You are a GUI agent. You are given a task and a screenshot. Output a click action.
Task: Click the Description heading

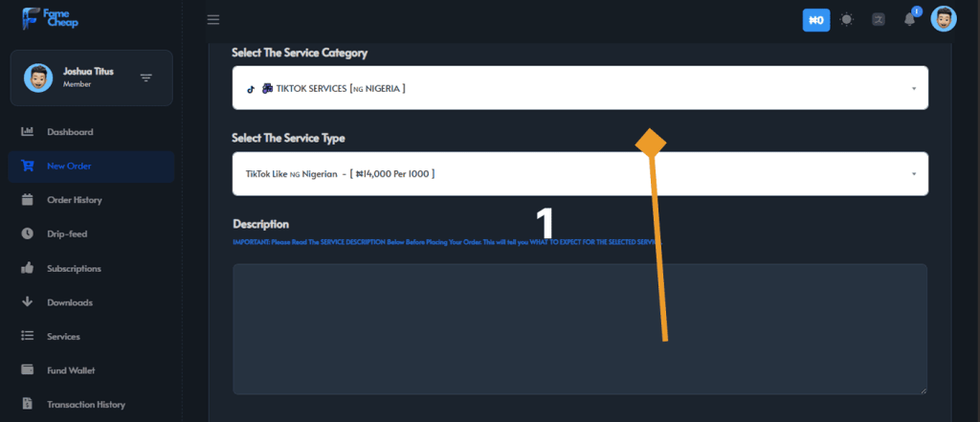(260, 224)
